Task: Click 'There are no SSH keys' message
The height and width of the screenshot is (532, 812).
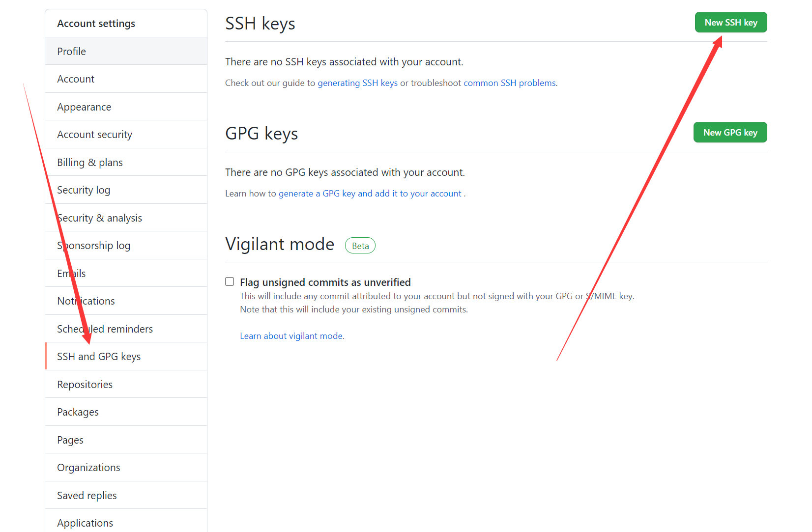Action: (344, 62)
